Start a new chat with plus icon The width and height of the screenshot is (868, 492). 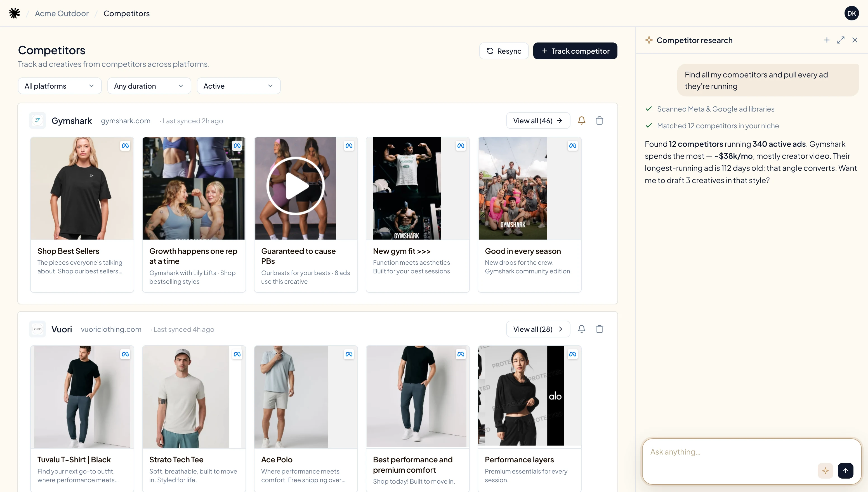pyautogui.click(x=827, y=40)
